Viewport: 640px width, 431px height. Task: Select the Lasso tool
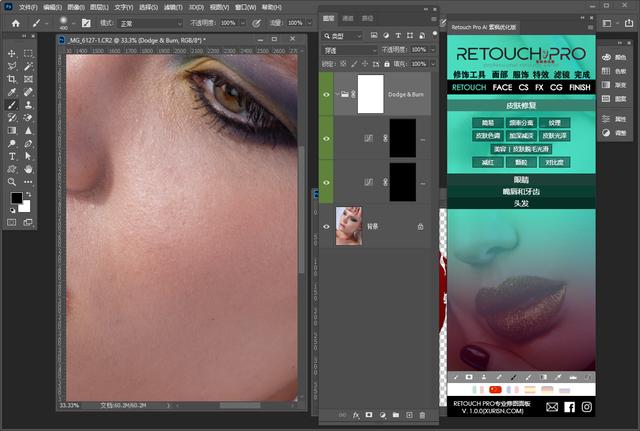coord(12,66)
